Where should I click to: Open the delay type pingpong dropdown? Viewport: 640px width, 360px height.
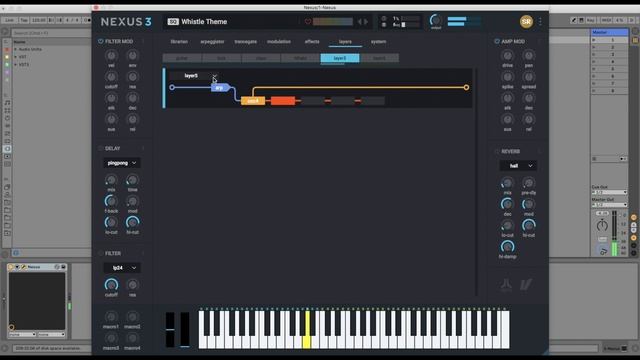click(122, 163)
